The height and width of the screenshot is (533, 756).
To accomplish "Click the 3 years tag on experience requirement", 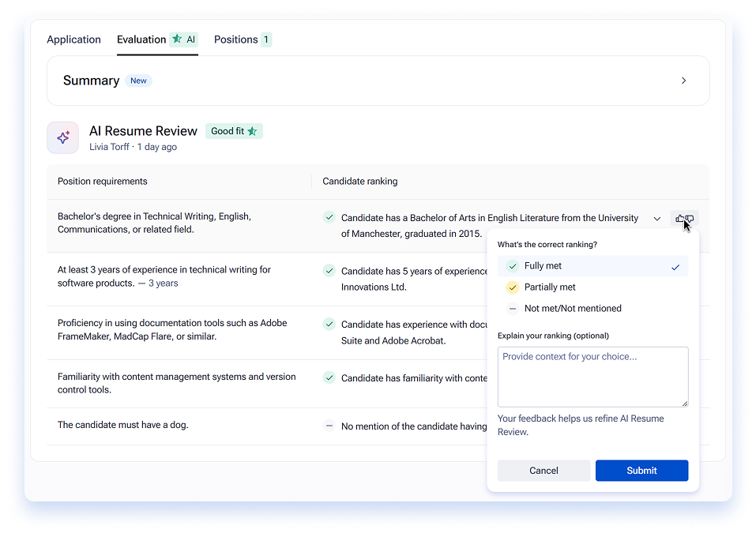I will point(163,283).
